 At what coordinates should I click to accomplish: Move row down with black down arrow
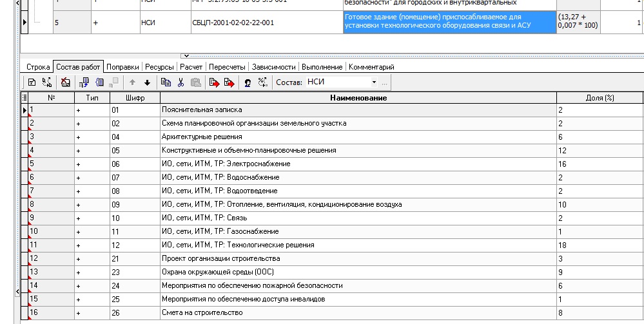click(x=148, y=82)
